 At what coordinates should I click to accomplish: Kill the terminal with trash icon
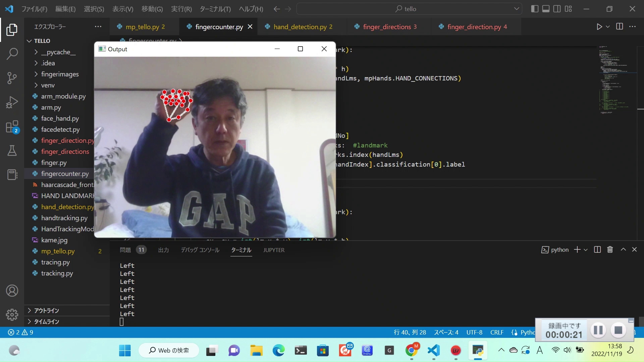(610, 250)
